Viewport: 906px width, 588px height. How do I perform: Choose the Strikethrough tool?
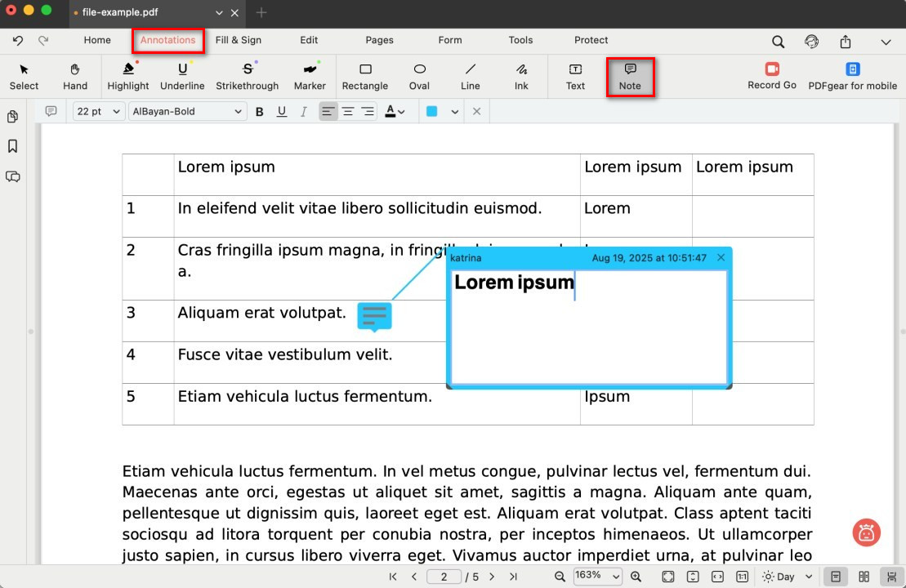(x=247, y=76)
